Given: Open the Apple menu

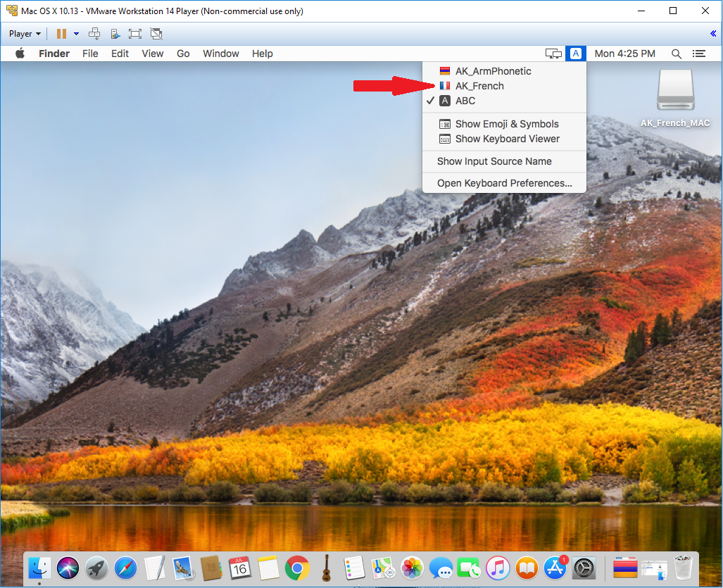Looking at the screenshot, I should tap(20, 54).
